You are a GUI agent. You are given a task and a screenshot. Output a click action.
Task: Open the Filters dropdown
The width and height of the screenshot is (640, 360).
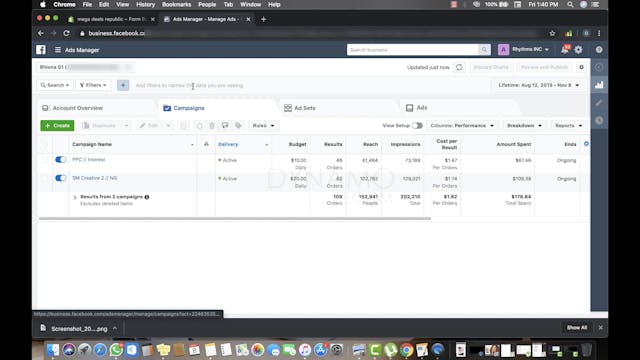tap(93, 85)
